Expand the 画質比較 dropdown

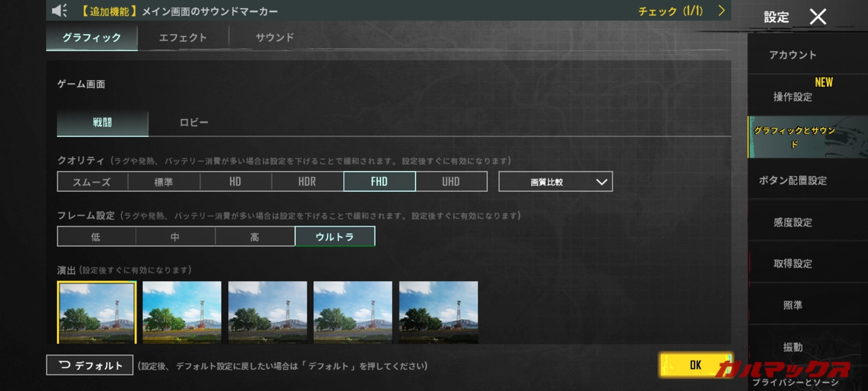(555, 182)
